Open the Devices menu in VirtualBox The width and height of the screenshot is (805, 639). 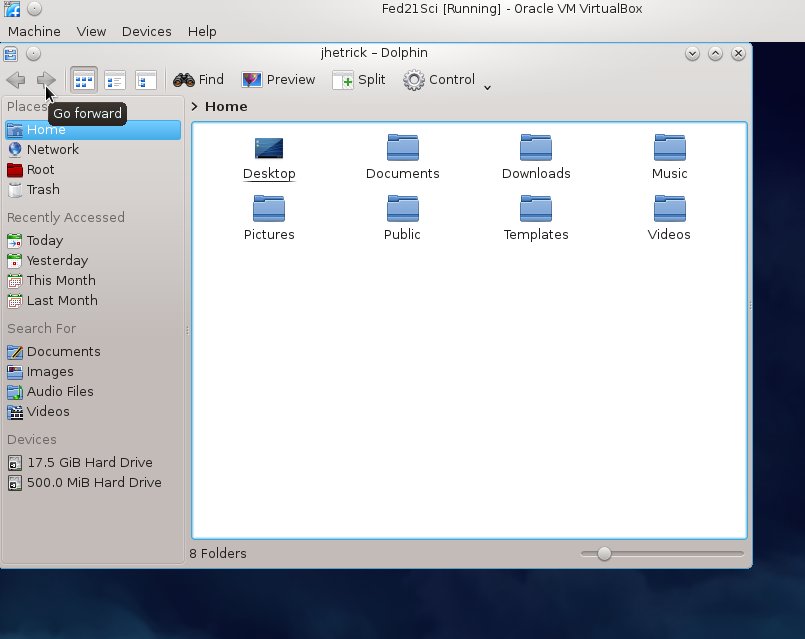point(146,31)
